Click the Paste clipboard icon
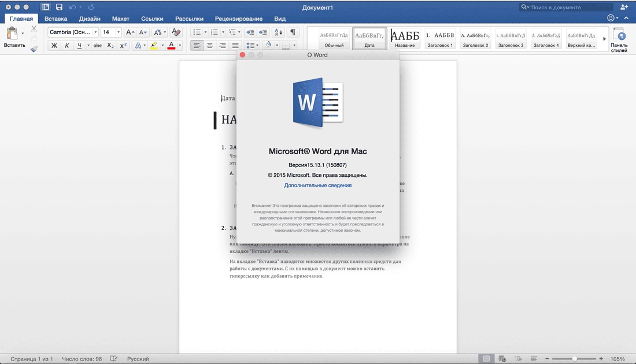Screen dimensions: 636x364 pos(12,34)
